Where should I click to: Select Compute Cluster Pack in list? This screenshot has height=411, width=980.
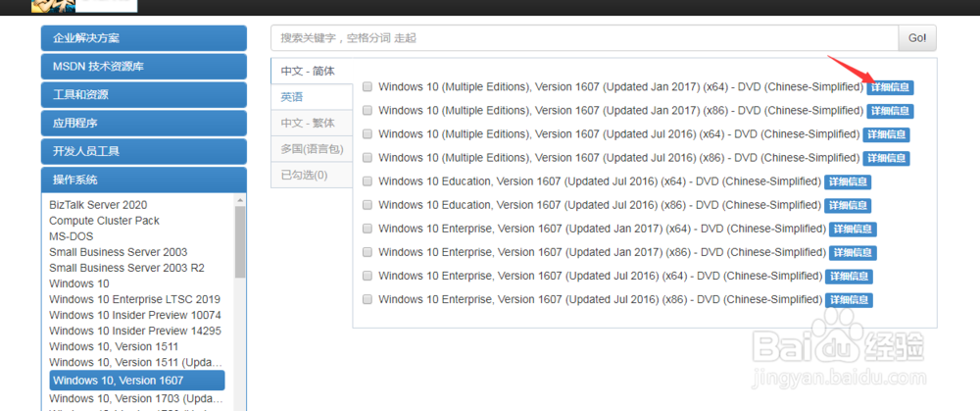coord(105,221)
